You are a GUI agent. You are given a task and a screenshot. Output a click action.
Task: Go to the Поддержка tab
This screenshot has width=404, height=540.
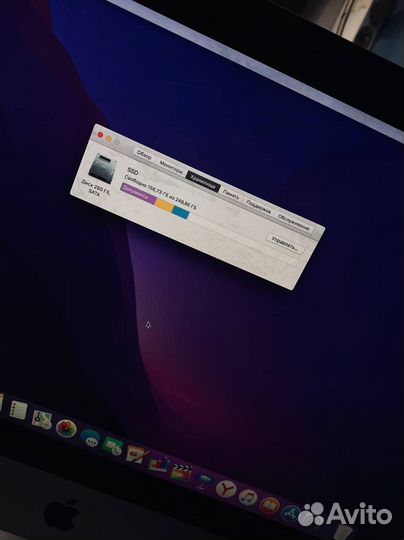[258, 208]
